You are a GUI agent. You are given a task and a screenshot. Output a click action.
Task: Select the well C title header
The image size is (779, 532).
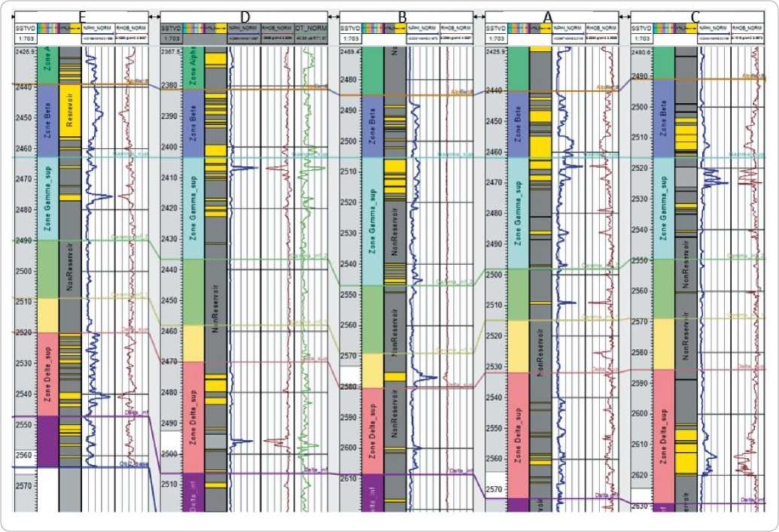point(698,17)
